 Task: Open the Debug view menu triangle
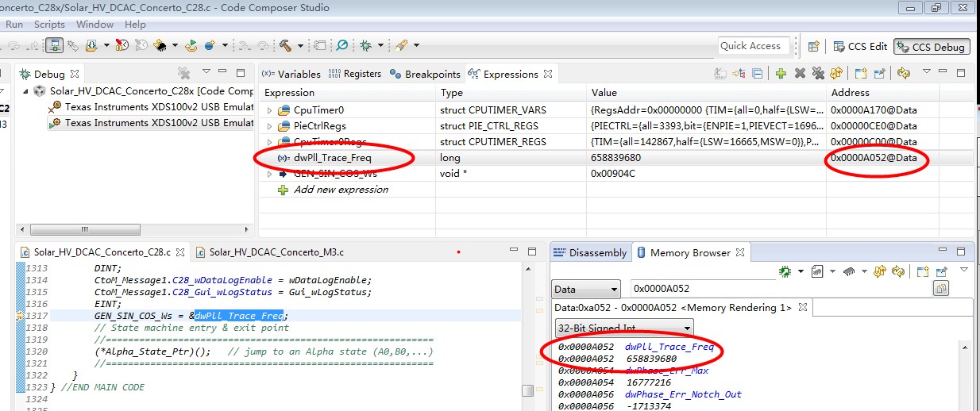pyautogui.click(x=206, y=72)
